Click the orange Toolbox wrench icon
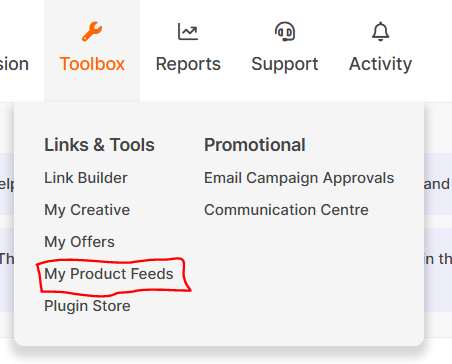The height and width of the screenshot is (364, 452). 92,32
